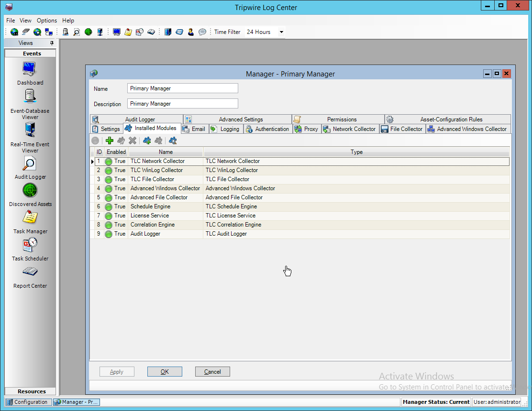This screenshot has height=411, width=532.
Task: Open the File menu
Action: 11,21
